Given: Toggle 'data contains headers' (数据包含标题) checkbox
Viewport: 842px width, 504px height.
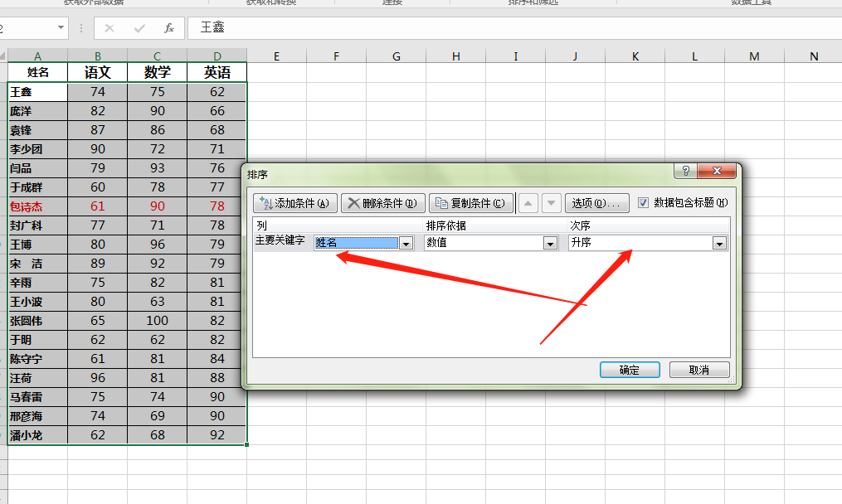Looking at the screenshot, I should click(x=643, y=203).
